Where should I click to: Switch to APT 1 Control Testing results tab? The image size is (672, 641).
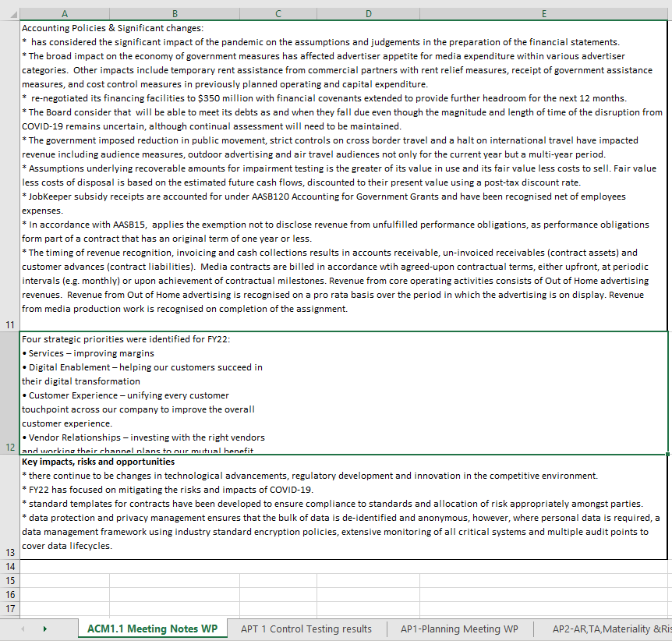coord(306,629)
